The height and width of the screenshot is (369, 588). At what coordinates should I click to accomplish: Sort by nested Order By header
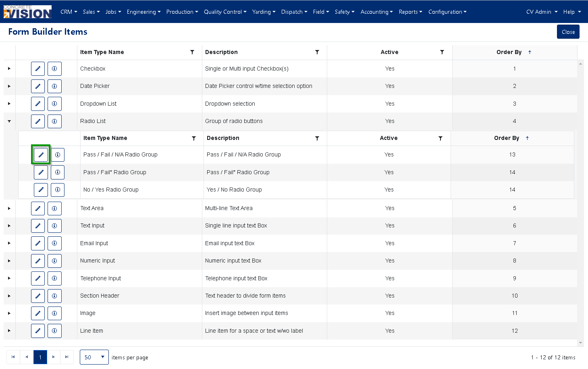pyautogui.click(x=507, y=138)
